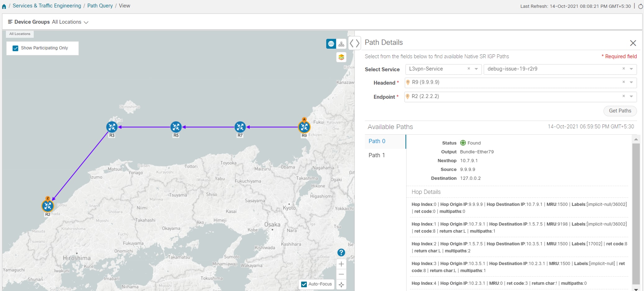Go to the Home icon in breadcrumb

tap(4, 6)
